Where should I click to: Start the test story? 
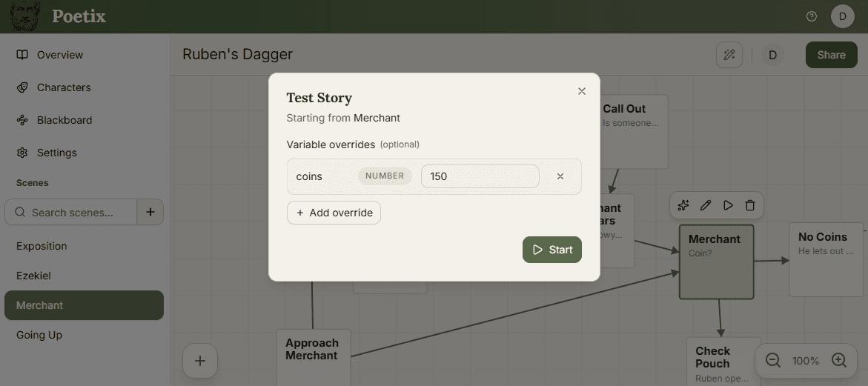[552, 250]
